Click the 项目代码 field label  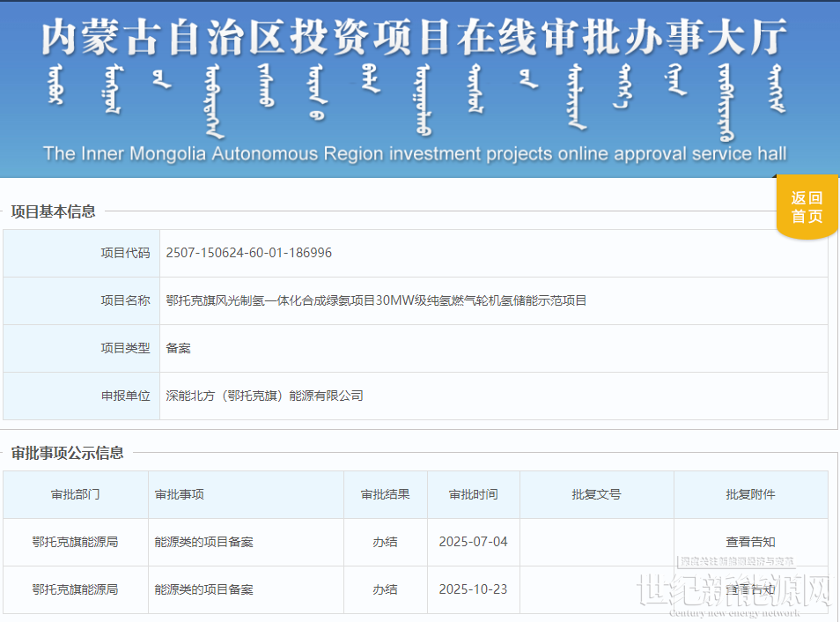(125, 253)
